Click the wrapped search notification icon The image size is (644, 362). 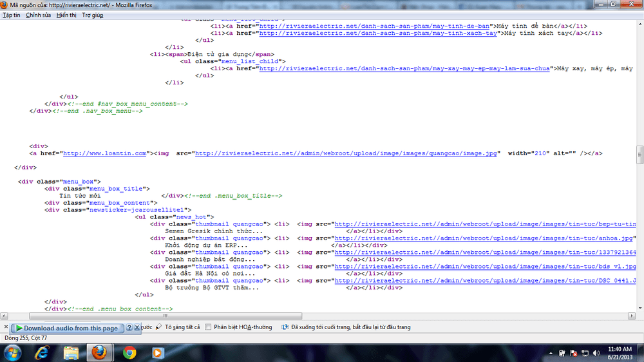click(x=285, y=327)
